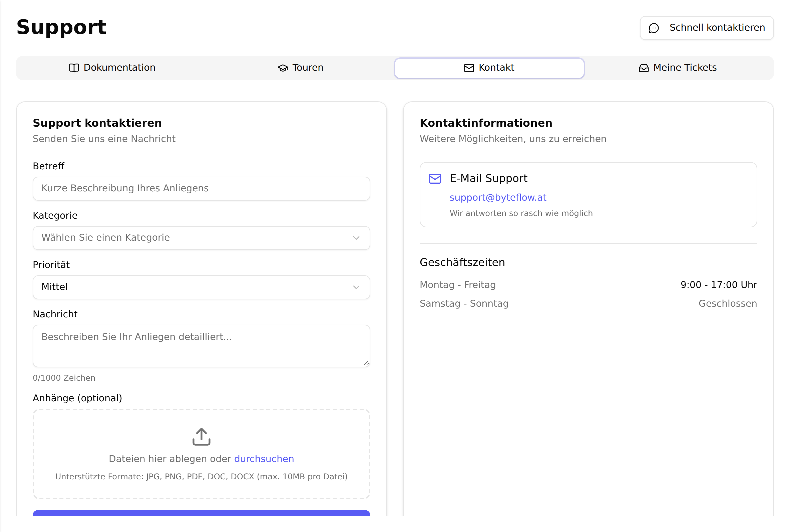Open the support@byteflow.at email link
Screen dimensions: 790x532
pos(498,197)
